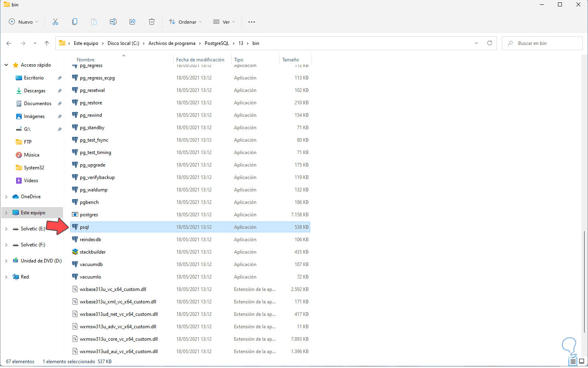
Task: Select the FTP folder in sidebar
Action: click(x=28, y=142)
